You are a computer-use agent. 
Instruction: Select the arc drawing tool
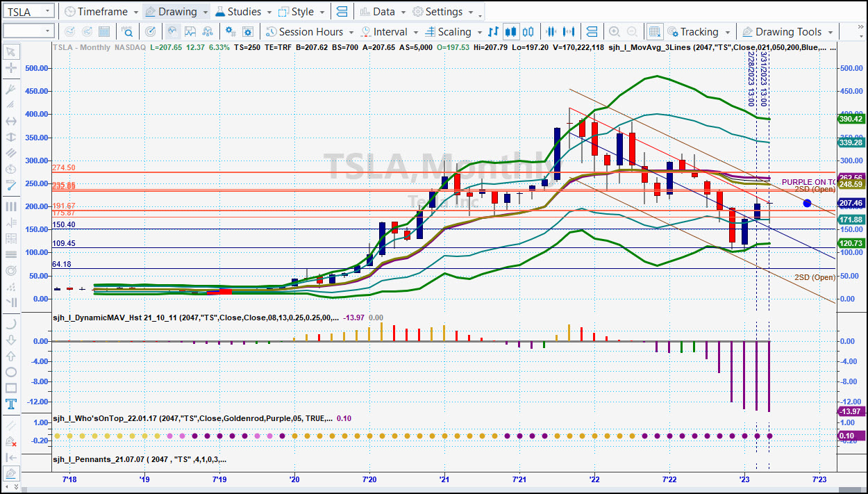coord(10,324)
